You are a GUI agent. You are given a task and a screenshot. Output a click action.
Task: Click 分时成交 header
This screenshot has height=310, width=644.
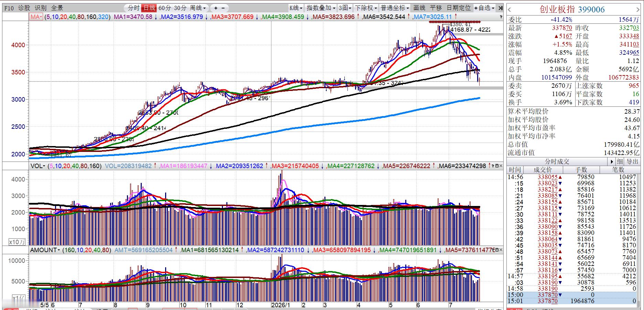tap(557, 162)
